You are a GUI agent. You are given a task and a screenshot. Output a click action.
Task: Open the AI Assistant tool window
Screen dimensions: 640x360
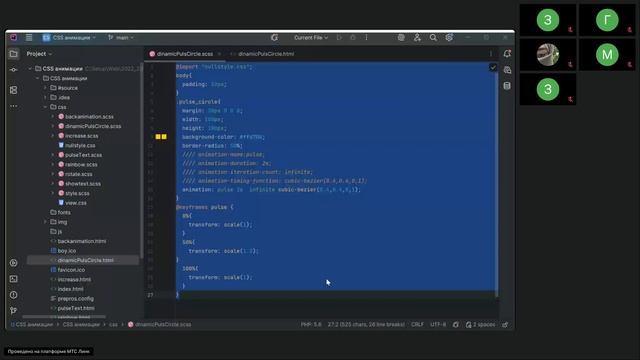point(507,70)
